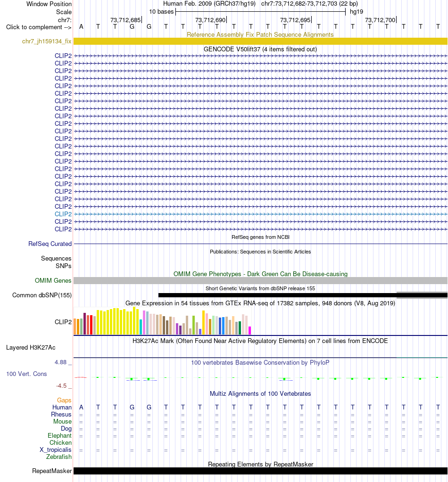The width and height of the screenshot is (448, 482).
Task: Click the -4.5 PhyloP lower scale value
Action: point(61,386)
